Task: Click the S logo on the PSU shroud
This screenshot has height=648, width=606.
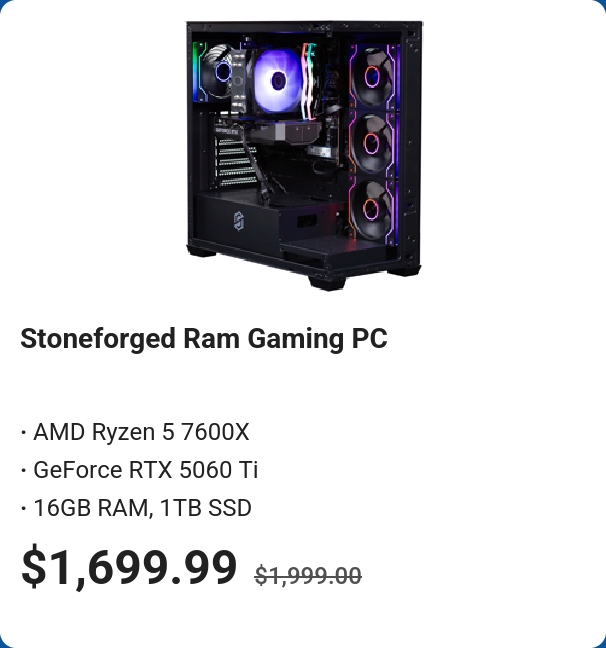Action: pos(239,222)
